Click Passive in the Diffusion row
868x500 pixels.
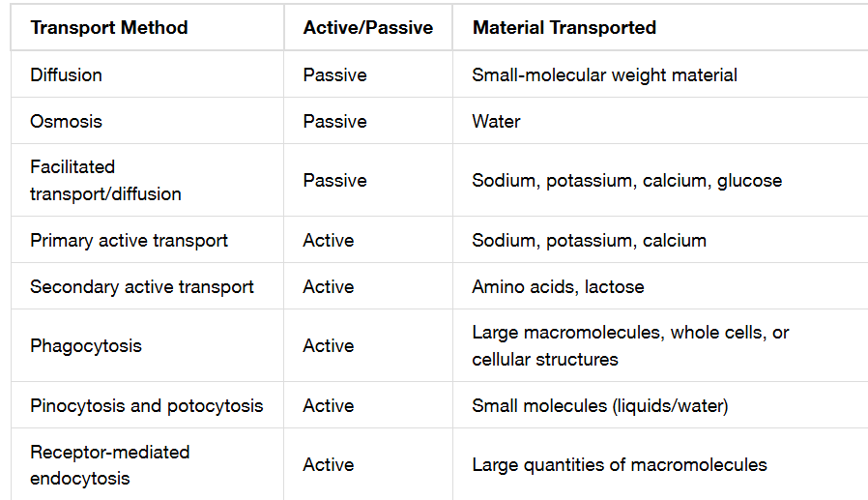click(334, 74)
